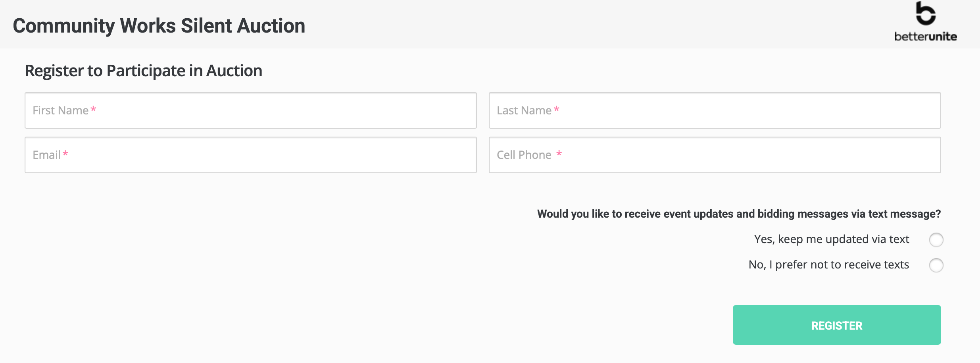
Task: Focus the First Name input field
Action: pyautogui.click(x=251, y=110)
